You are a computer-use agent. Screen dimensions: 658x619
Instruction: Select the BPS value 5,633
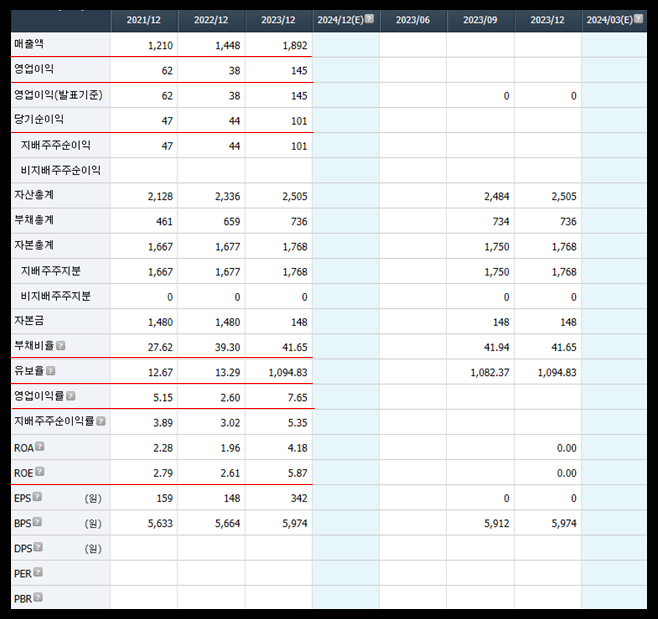pyautogui.click(x=160, y=523)
